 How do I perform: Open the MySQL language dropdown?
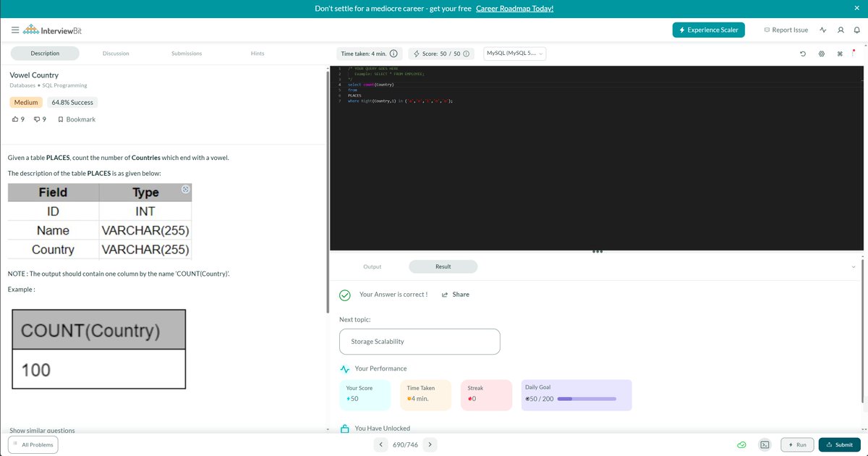click(x=514, y=54)
